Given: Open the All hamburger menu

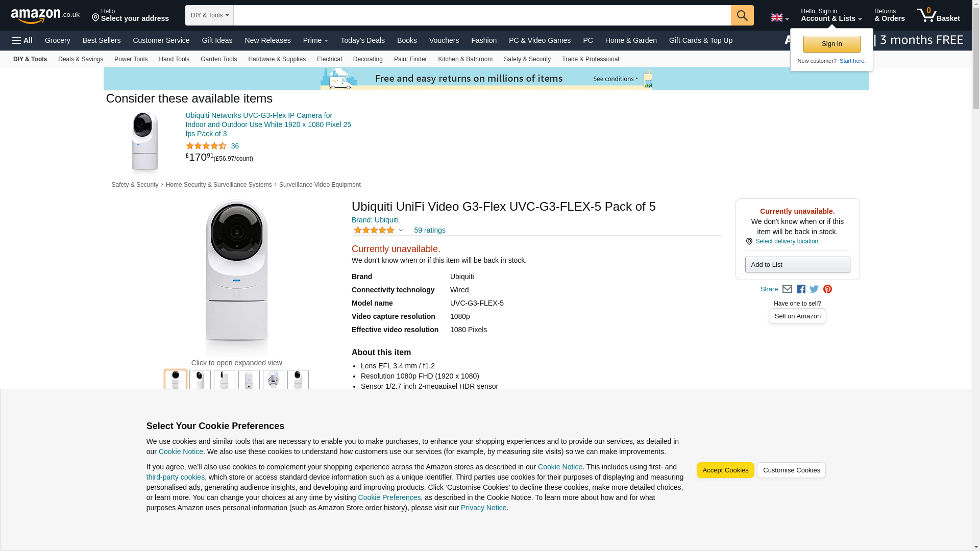Looking at the screenshot, I should click(22, 40).
